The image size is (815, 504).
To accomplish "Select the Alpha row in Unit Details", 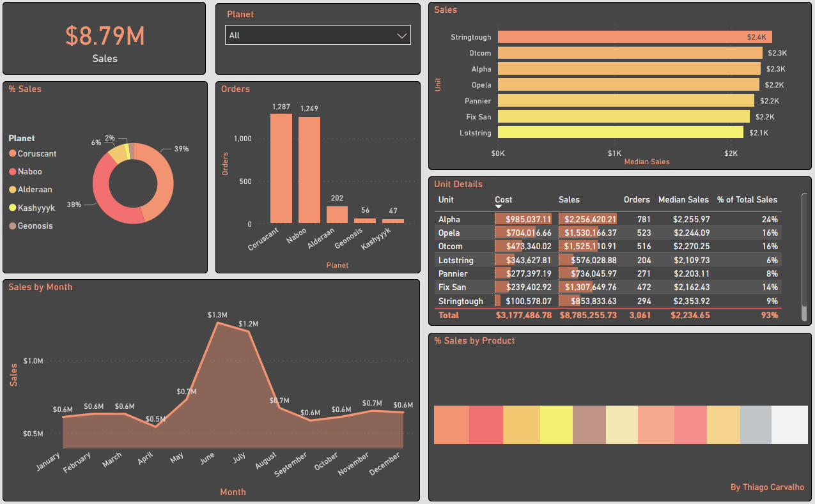I will pyautogui.click(x=607, y=219).
